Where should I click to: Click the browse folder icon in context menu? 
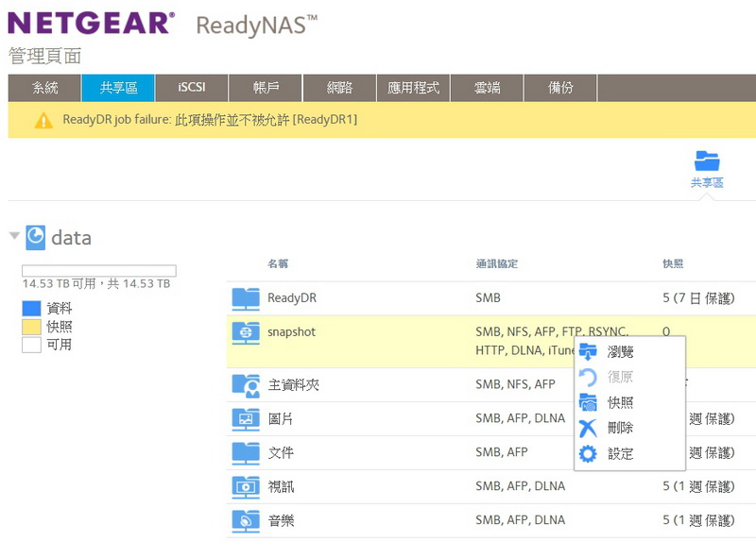[x=588, y=351]
